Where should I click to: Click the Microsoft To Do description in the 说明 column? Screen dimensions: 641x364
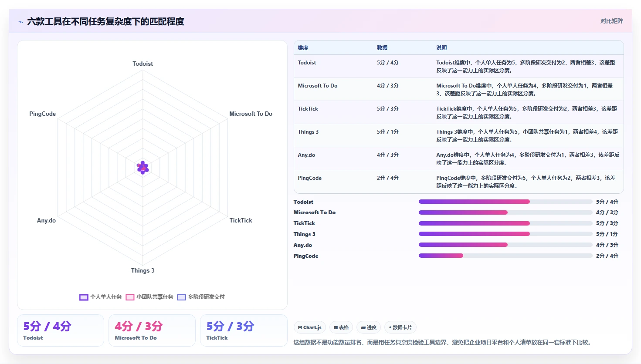coord(525,90)
